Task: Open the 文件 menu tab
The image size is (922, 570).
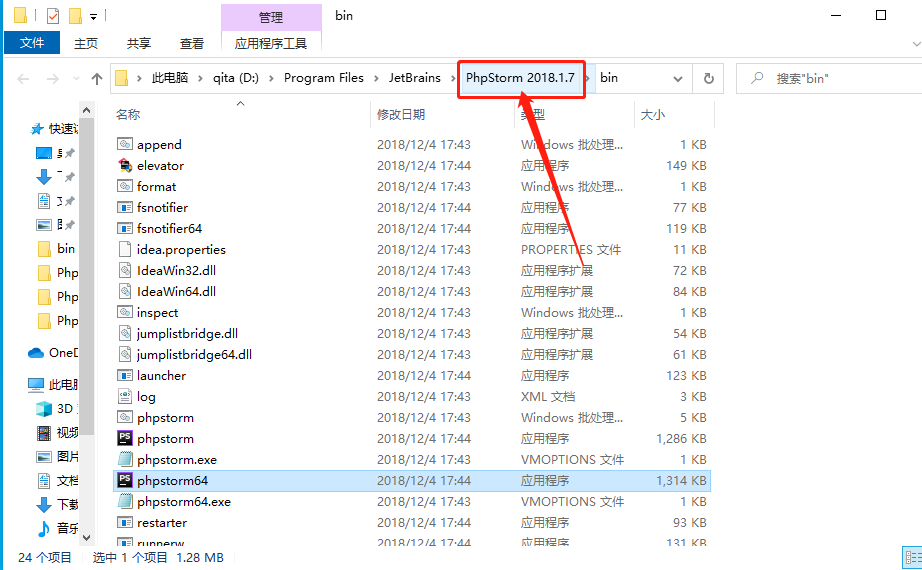Action: click(x=32, y=43)
